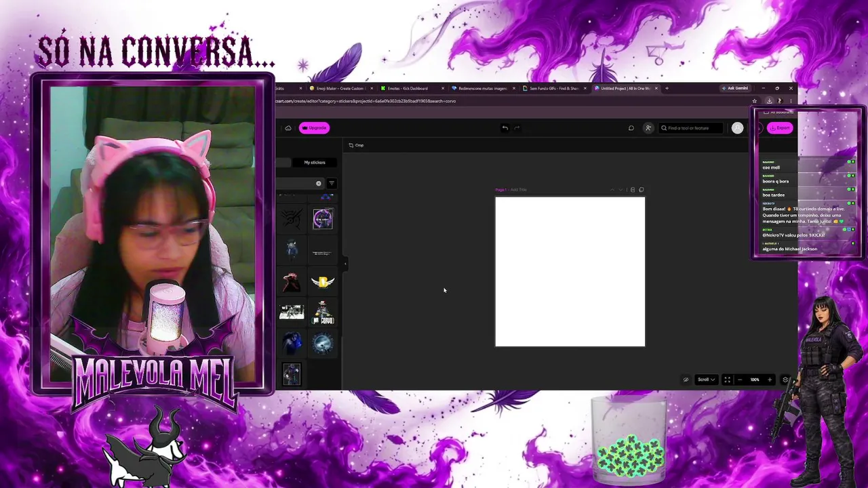The height and width of the screenshot is (488, 868).
Task: Select the white banner photo sticker
Action: [x=292, y=312]
